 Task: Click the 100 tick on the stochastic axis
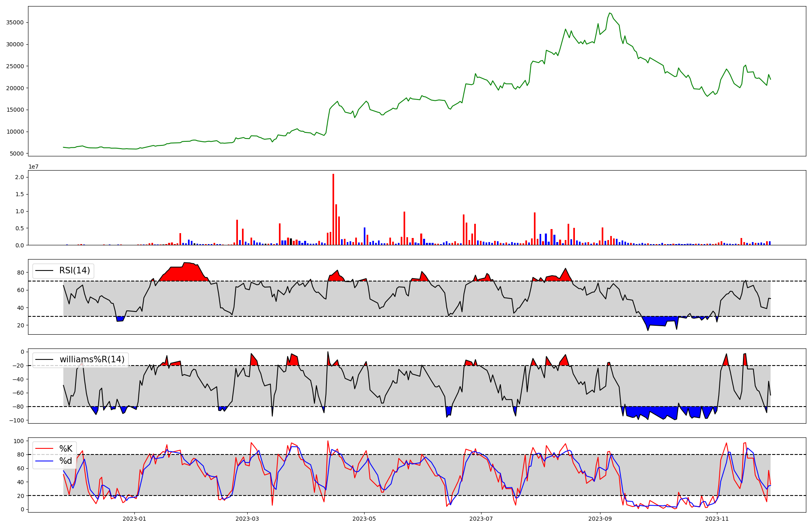(19, 441)
